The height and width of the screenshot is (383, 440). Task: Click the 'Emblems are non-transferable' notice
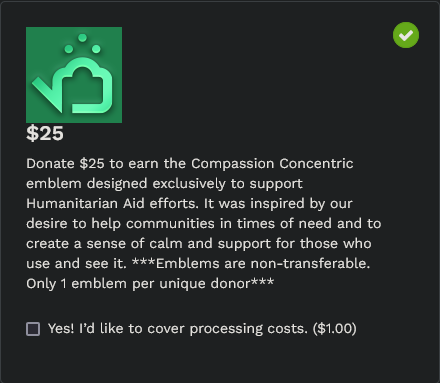click(x=263, y=263)
